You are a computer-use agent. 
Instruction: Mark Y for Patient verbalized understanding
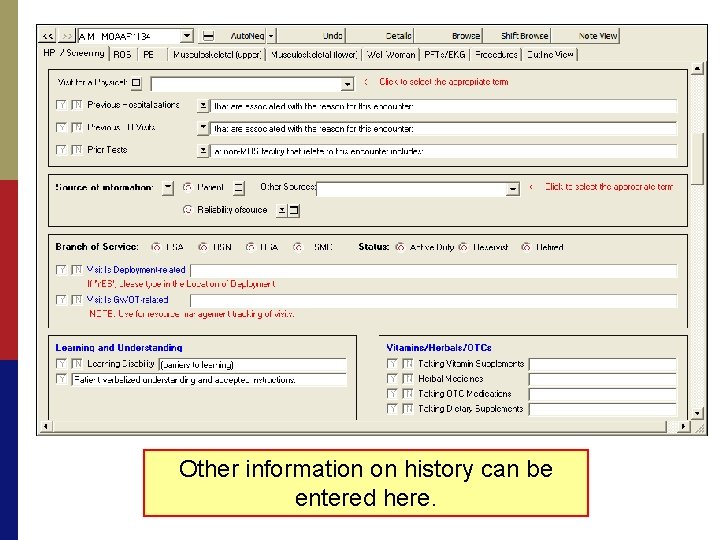[x=61, y=379]
